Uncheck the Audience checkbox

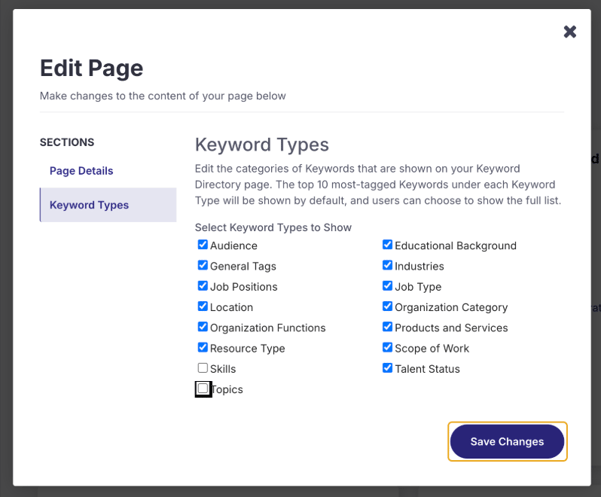(x=203, y=245)
